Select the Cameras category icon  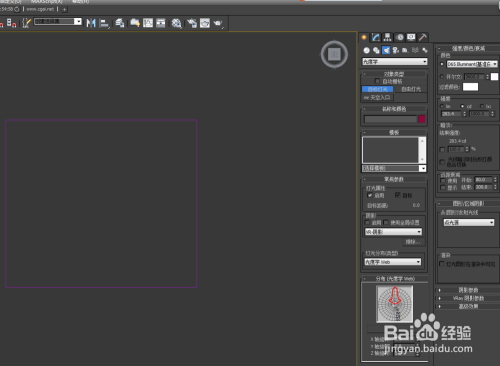[x=396, y=50]
